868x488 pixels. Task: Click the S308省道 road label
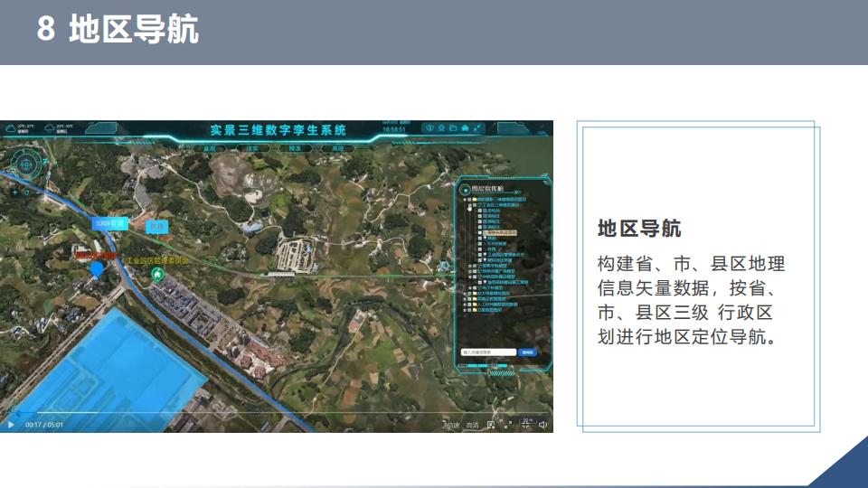pos(109,223)
